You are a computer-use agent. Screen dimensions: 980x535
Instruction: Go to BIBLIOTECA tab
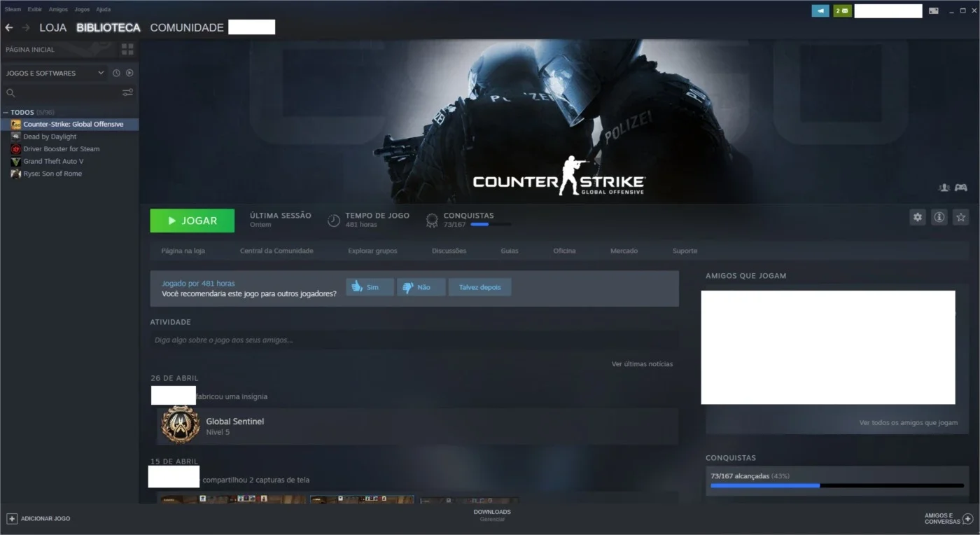tap(108, 27)
